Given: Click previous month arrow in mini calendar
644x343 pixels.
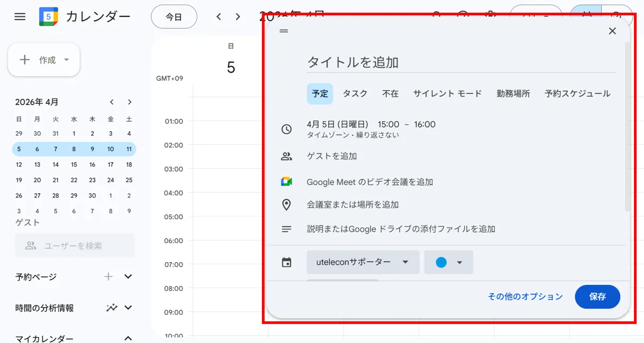Looking at the screenshot, I should 112,102.
